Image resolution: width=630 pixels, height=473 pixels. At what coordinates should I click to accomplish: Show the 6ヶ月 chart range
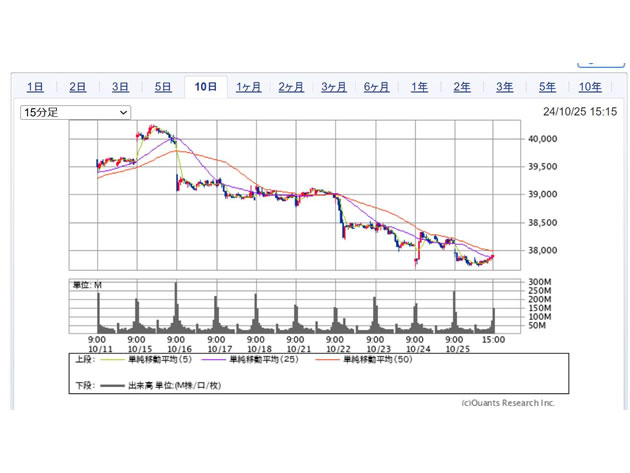click(x=377, y=87)
